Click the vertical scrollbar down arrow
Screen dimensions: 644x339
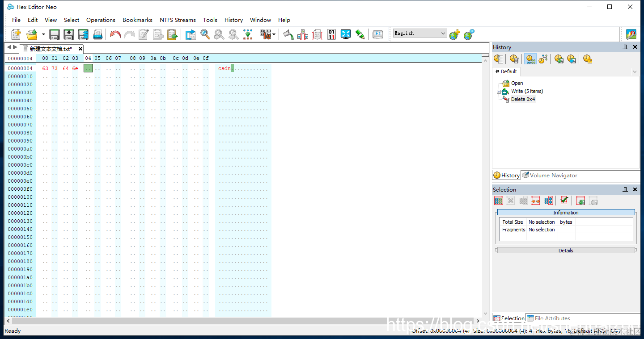[486, 314]
